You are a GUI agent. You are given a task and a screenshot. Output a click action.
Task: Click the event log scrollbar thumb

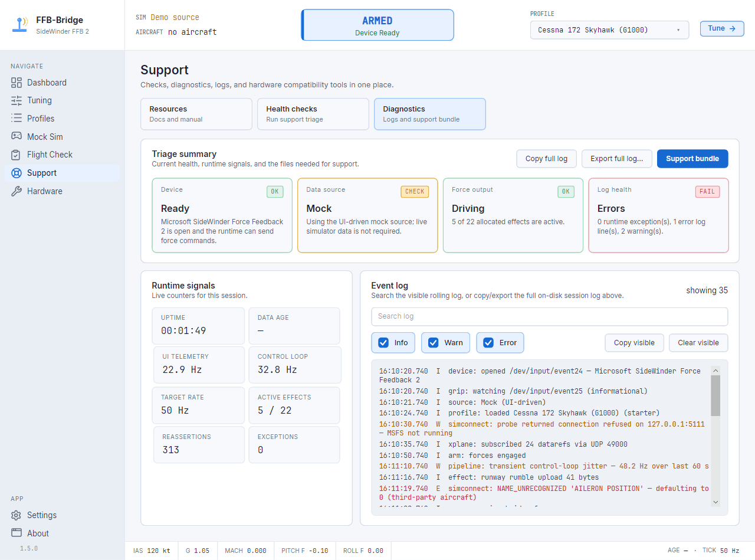click(x=715, y=395)
